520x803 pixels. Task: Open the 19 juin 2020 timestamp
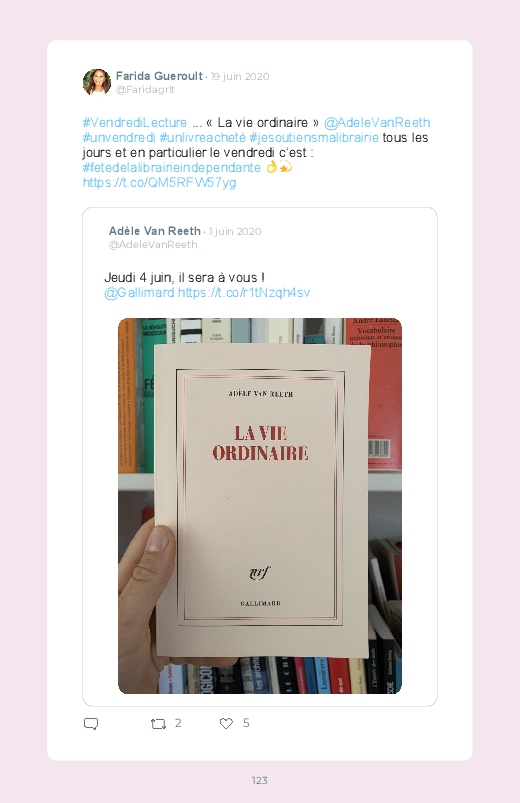click(x=240, y=76)
